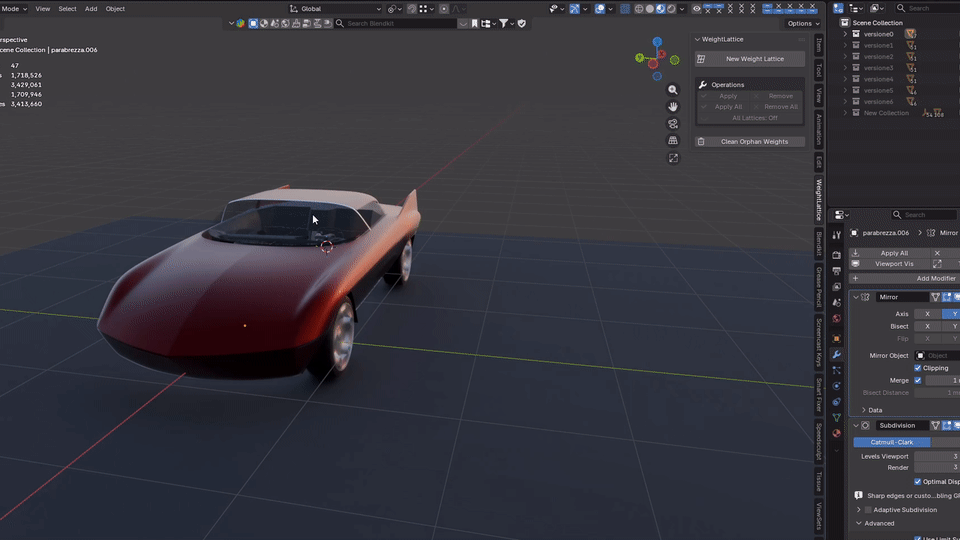Switch to the Item sidebar tab
The width and height of the screenshot is (960, 540).
pyautogui.click(x=819, y=45)
